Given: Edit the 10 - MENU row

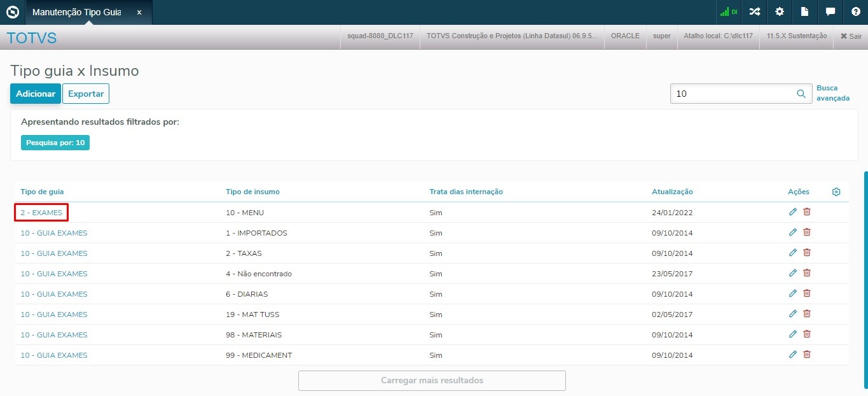Looking at the screenshot, I should click(792, 212).
